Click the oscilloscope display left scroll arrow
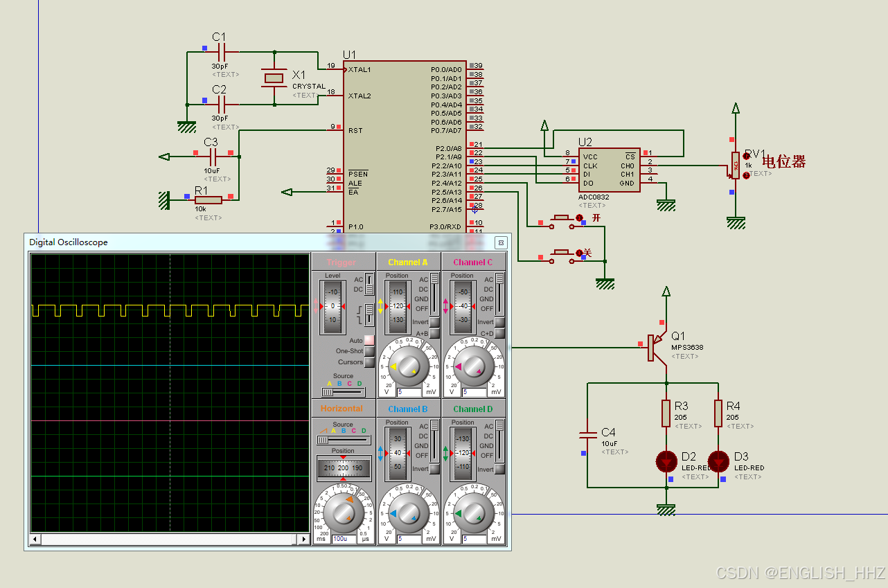This screenshot has width=888, height=588. (x=34, y=539)
